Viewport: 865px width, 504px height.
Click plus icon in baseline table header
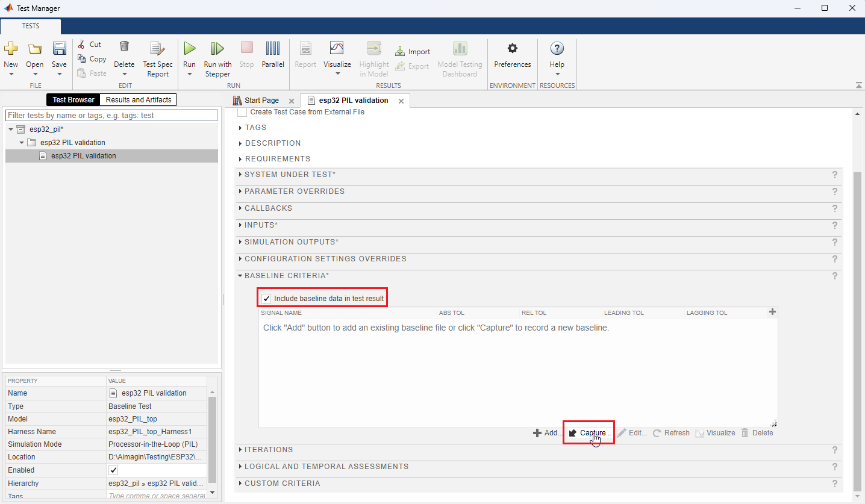[773, 312]
